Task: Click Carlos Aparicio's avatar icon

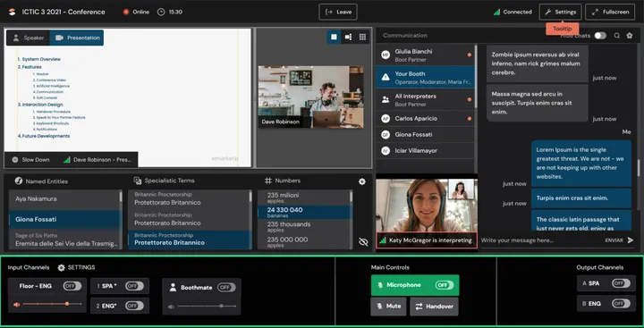Action: (386, 119)
